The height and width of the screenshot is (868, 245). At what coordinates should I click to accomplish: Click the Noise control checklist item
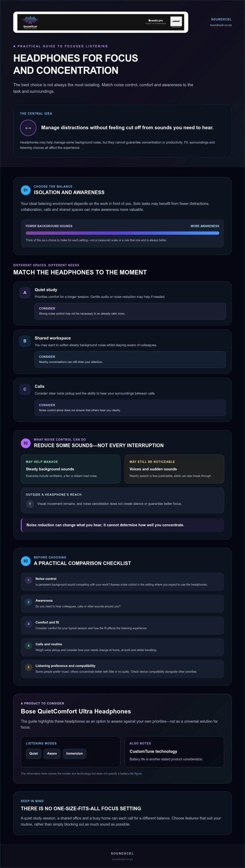pyautogui.click(x=122, y=581)
